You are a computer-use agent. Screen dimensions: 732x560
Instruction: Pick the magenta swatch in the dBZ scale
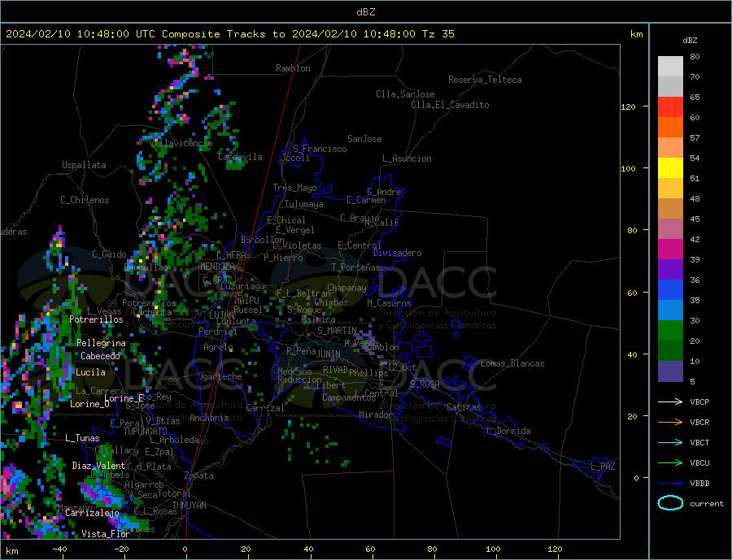[x=670, y=250]
